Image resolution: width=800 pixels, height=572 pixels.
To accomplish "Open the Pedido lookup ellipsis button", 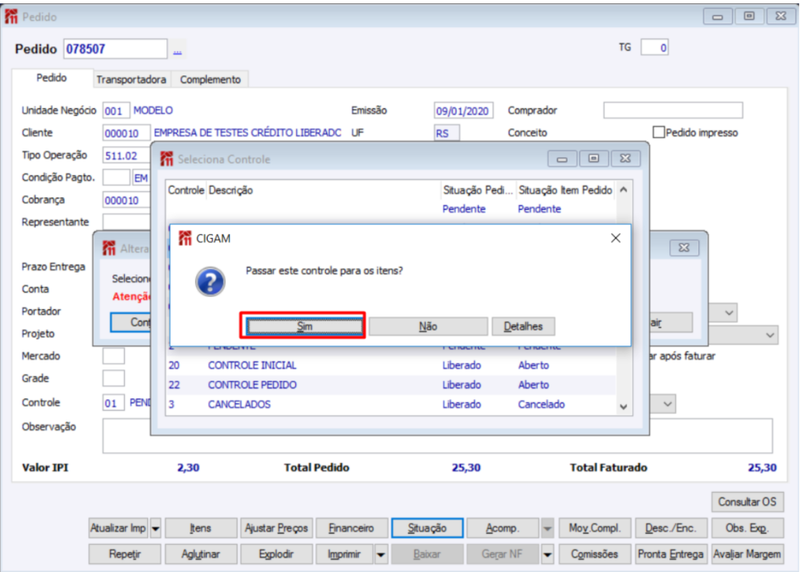I will (x=177, y=49).
